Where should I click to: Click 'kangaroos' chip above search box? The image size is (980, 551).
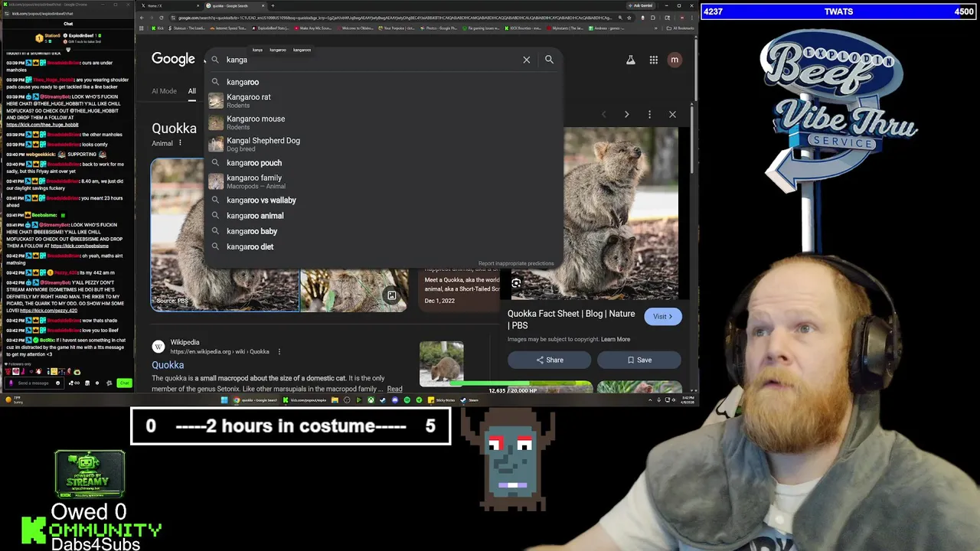302,50
